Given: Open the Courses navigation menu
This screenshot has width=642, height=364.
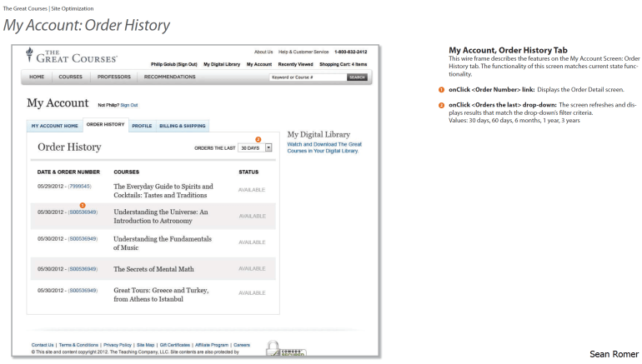Looking at the screenshot, I should (70, 77).
